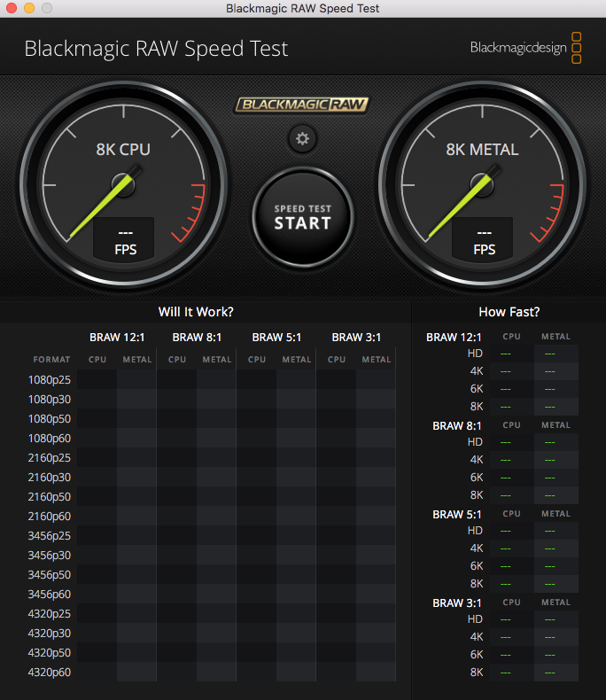
Task: Click 8K row under How Fast BRAW 3:1
Action: tap(523, 673)
